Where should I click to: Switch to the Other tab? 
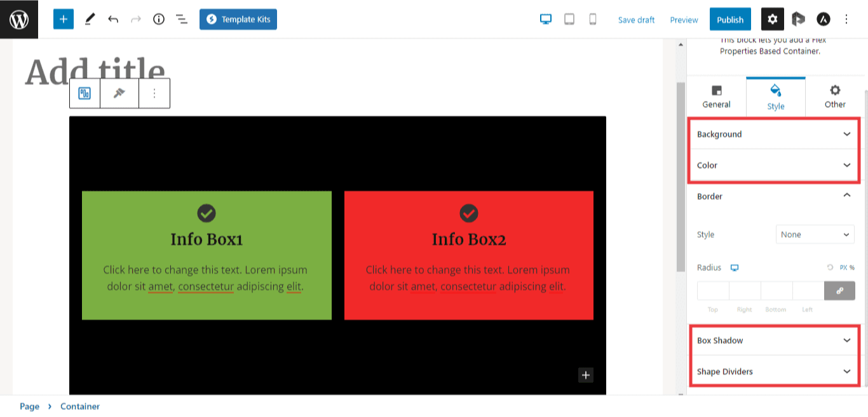point(834,96)
